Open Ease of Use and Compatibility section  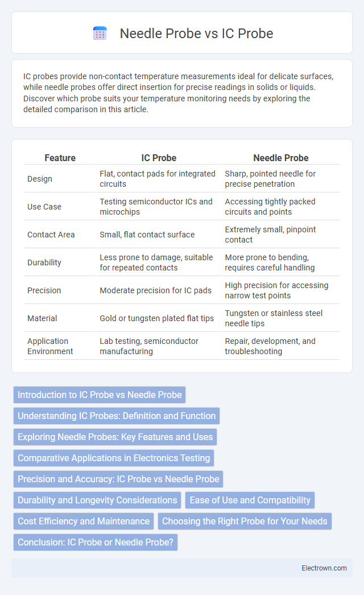pos(250,500)
